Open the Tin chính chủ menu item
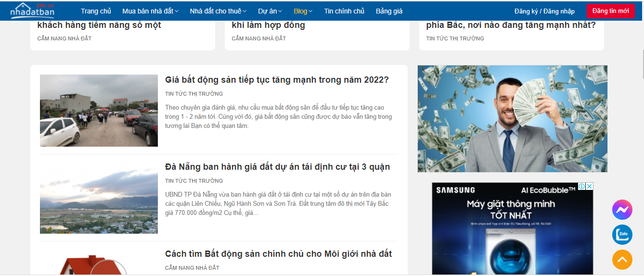The height and width of the screenshot is (276, 644). pyautogui.click(x=344, y=11)
